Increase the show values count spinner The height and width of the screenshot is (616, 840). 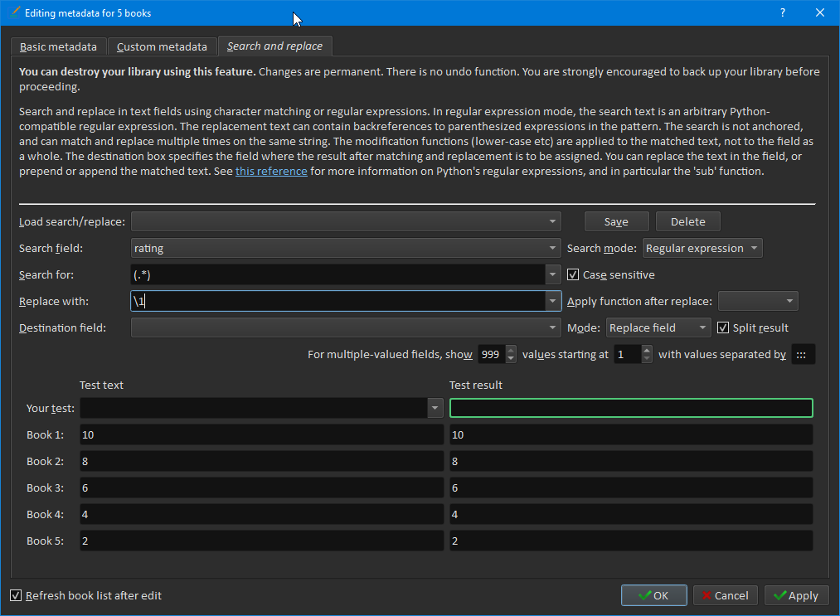pos(511,350)
